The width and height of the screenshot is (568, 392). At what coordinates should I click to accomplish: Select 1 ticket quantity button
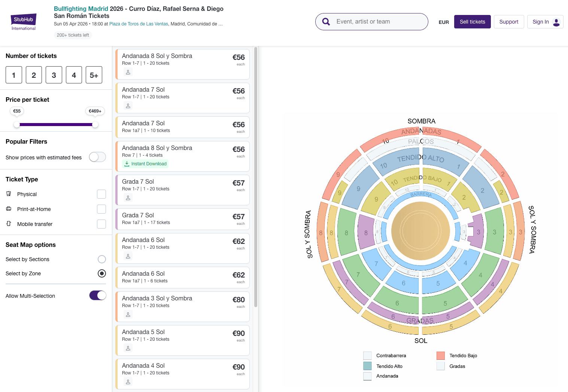14,75
